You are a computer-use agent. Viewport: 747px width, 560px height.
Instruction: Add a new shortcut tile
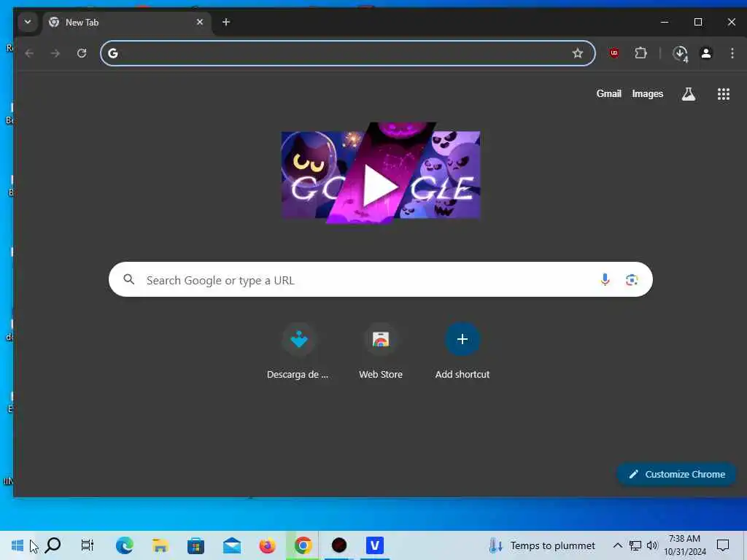click(462, 352)
